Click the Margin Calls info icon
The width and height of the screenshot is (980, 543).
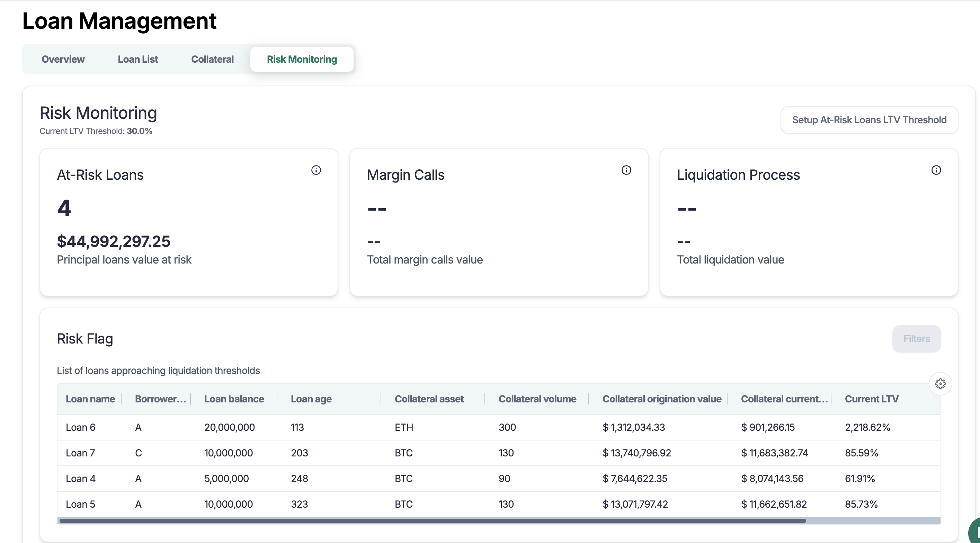coord(626,170)
